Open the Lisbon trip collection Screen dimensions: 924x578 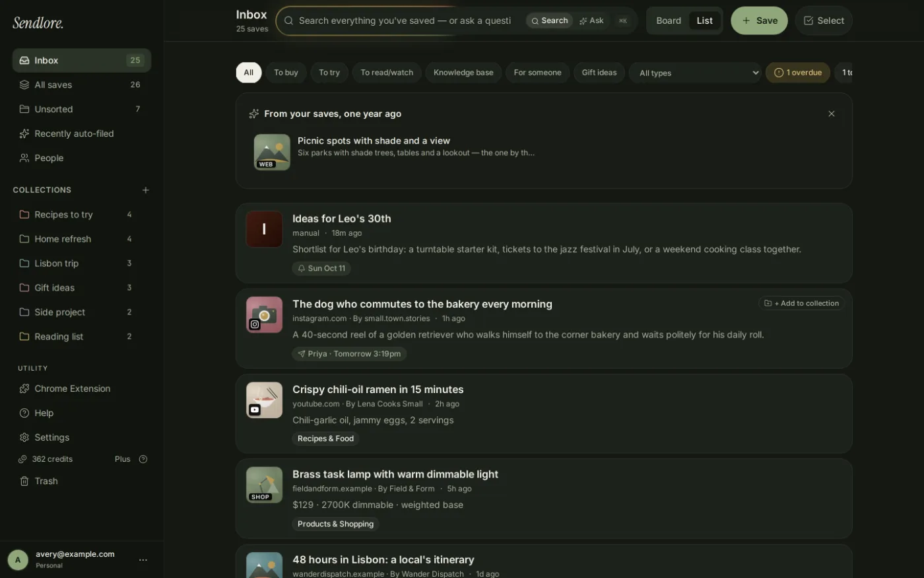point(82,264)
